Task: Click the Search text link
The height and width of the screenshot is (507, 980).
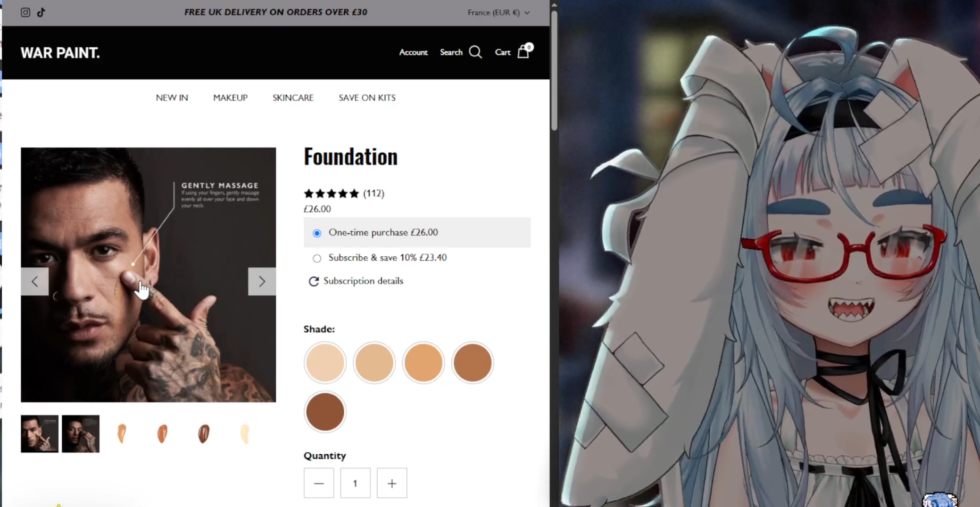Action: 451,52
